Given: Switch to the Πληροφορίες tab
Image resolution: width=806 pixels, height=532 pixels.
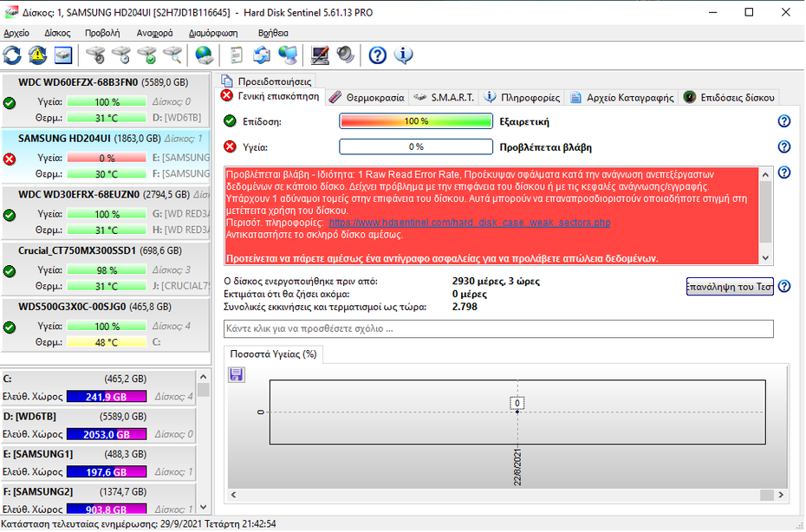Looking at the screenshot, I should (523, 97).
